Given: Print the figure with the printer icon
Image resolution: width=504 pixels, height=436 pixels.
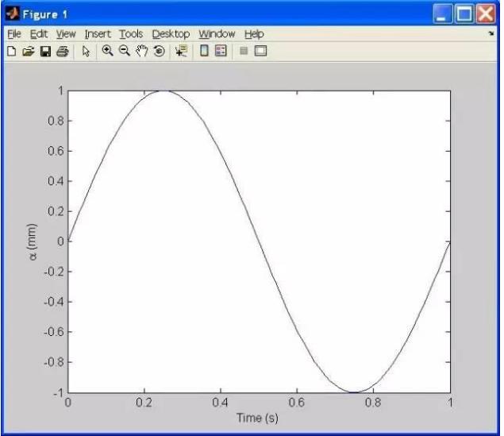Looking at the screenshot, I should pos(62,50).
